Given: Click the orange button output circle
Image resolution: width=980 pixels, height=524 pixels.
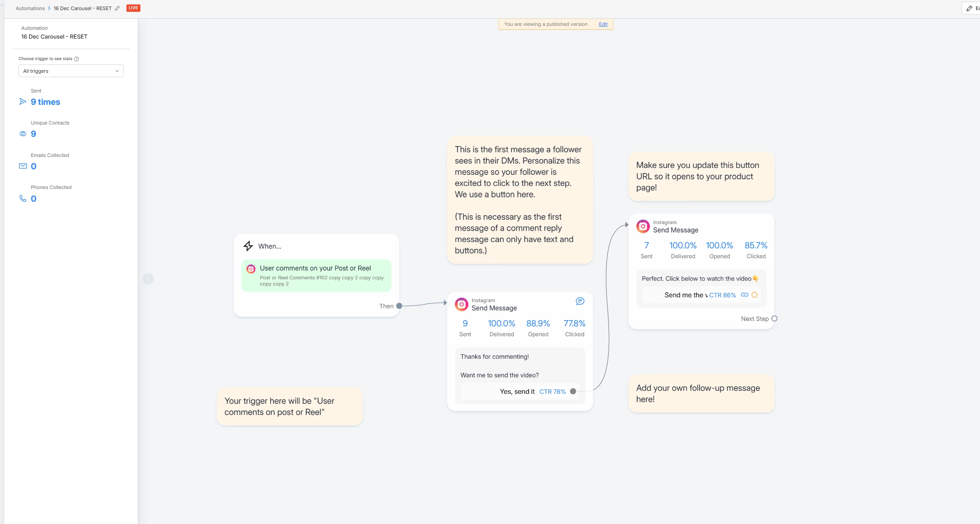Looking at the screenshot, I should (754, 295).
